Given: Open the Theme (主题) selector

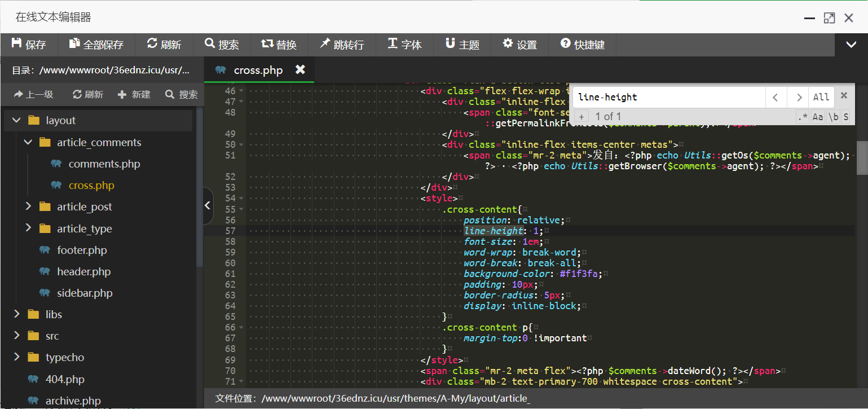Looking at the screenshot, I should pyautogui.click(x=462, y=45).
